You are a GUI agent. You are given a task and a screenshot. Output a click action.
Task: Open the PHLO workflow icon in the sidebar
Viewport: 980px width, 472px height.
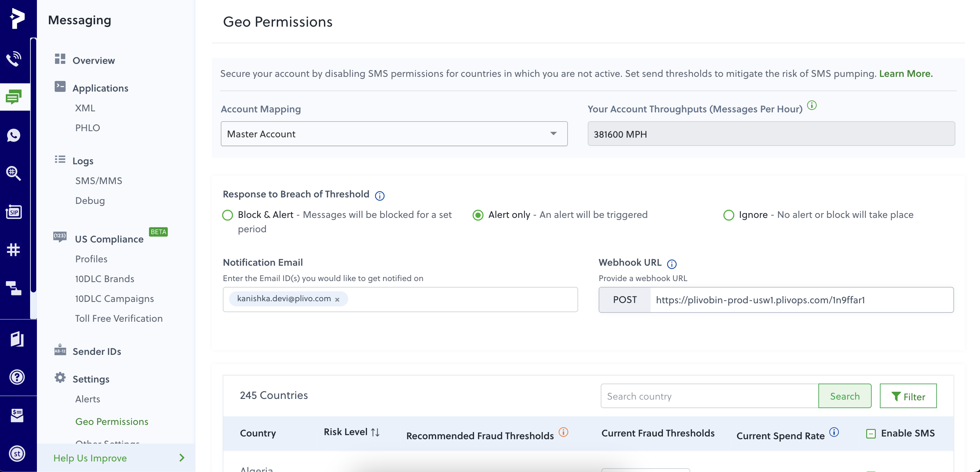pos(14,288)
